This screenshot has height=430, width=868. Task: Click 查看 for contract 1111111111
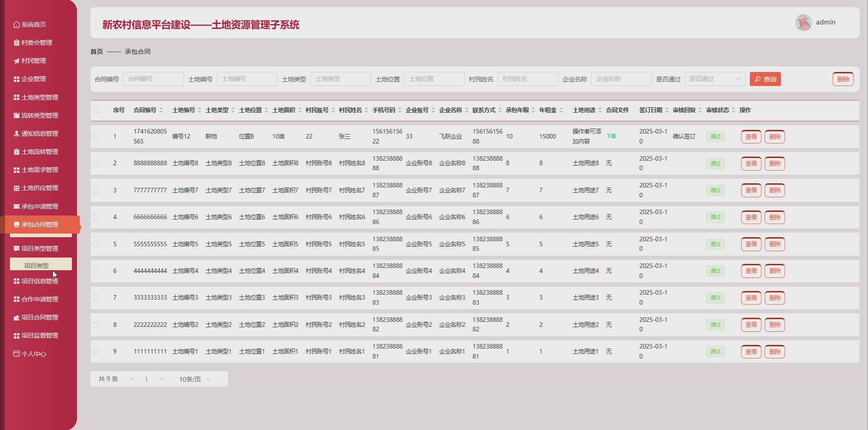click(x=751, y=352)
